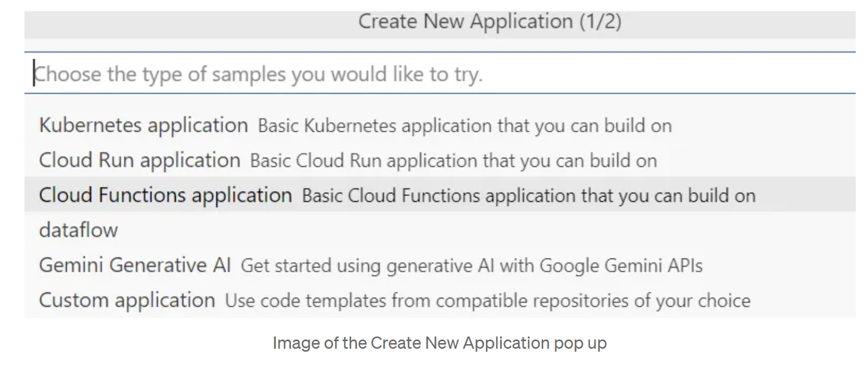Select Custom application from the list

click(x=127, y=300)
